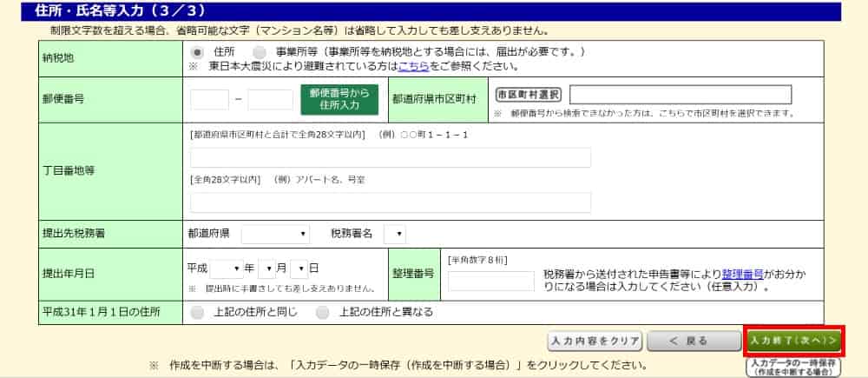Open the 都道府県 dropdown for 提出先税務署

pyautogui.click(x=275, y=234)
